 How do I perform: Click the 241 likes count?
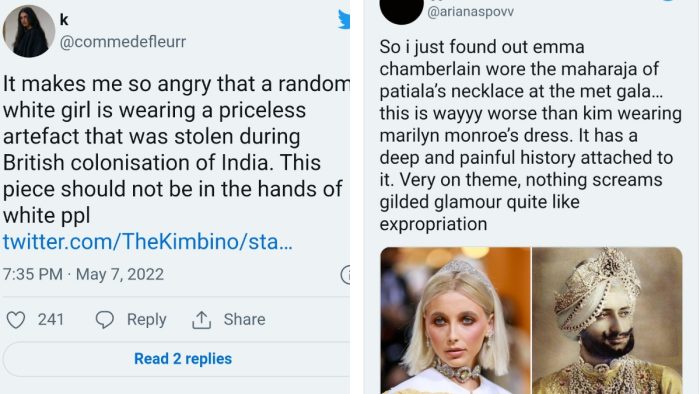tap(51, 319)
